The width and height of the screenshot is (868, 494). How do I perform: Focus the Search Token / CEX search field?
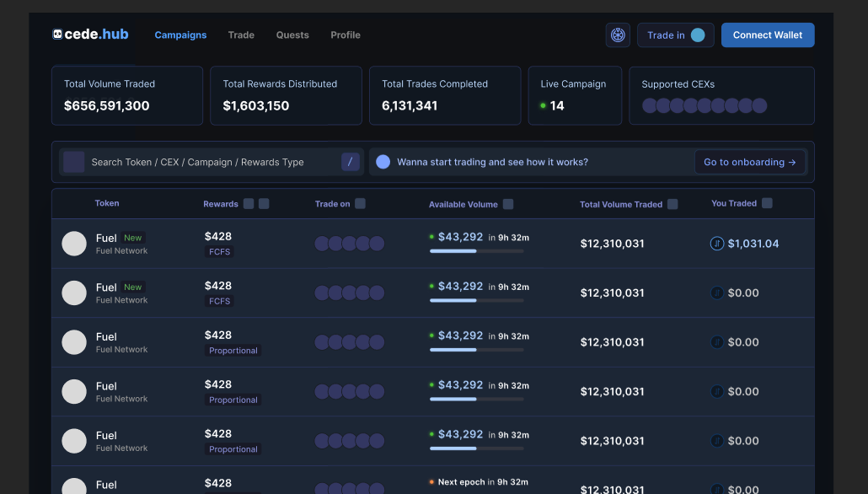(x=211, y=162)
